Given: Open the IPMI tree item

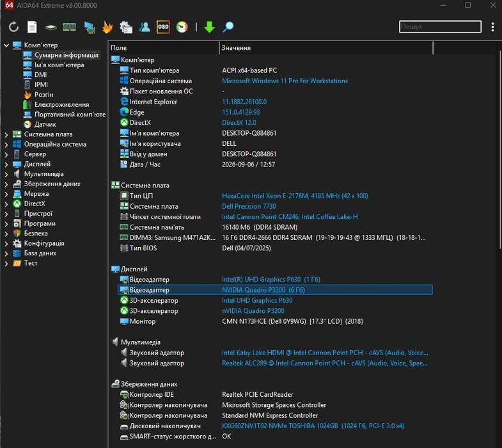Looking at the screenshot, I should (x=42, y=84).
